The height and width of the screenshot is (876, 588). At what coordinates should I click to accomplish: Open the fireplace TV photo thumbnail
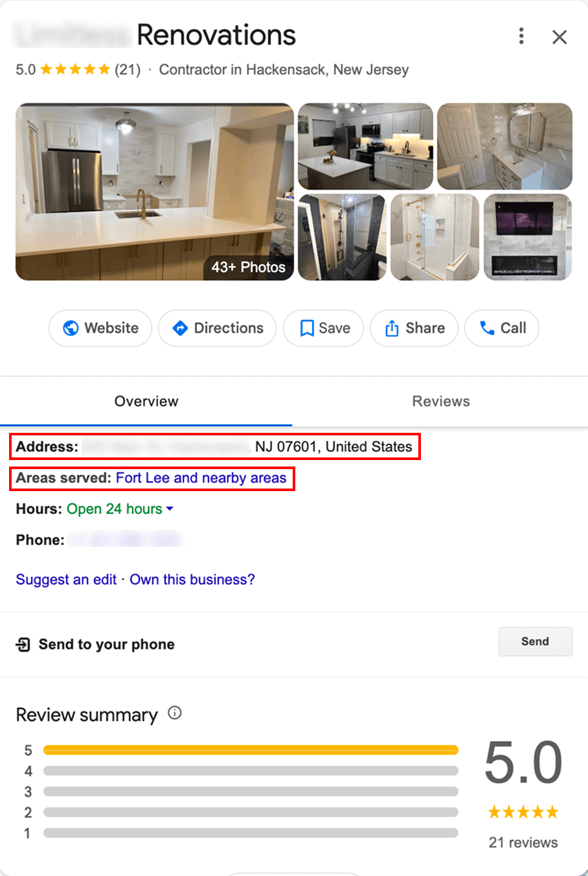pyautogui.click(x=528, y=237)
